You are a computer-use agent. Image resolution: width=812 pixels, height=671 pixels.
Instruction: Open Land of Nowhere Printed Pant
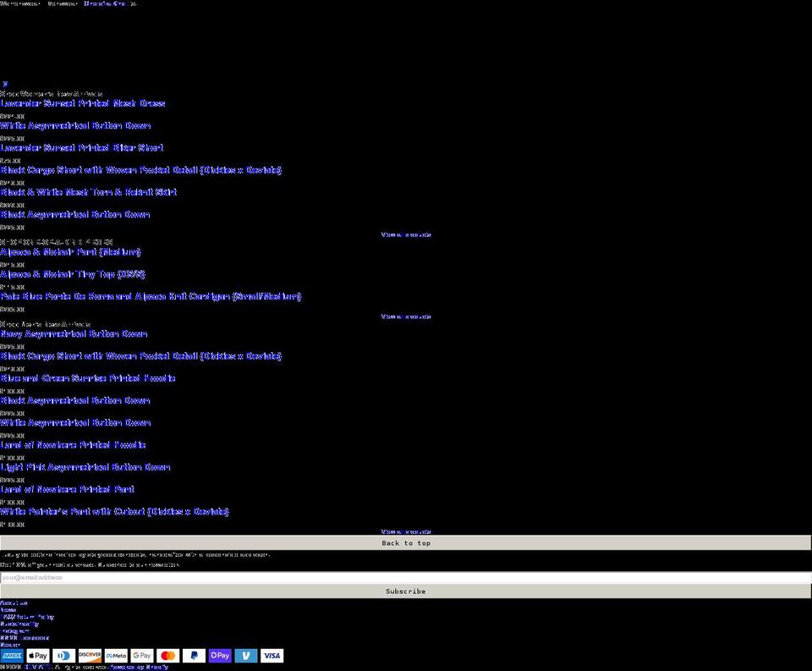pyautogui.click(x=68, y=489)
